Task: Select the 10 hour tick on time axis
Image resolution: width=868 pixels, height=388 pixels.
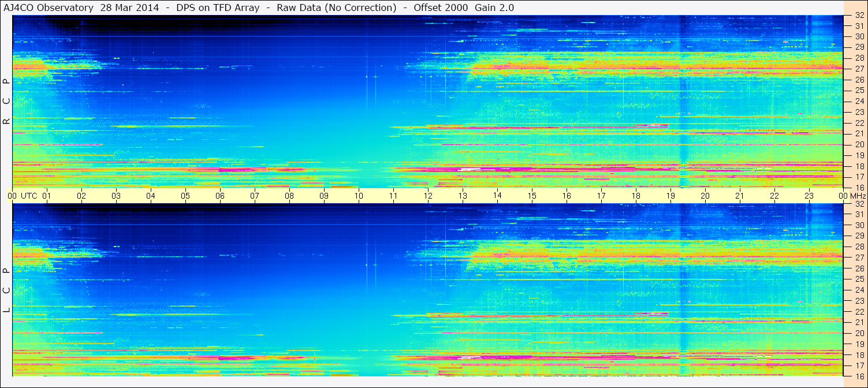Action: point(358,196)
